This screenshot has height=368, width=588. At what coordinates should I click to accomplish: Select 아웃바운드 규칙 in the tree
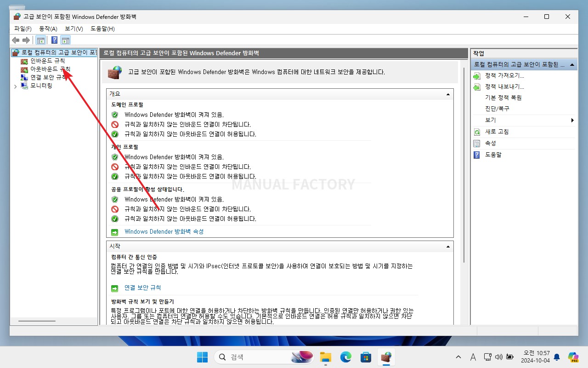click(x=51, y=69)
